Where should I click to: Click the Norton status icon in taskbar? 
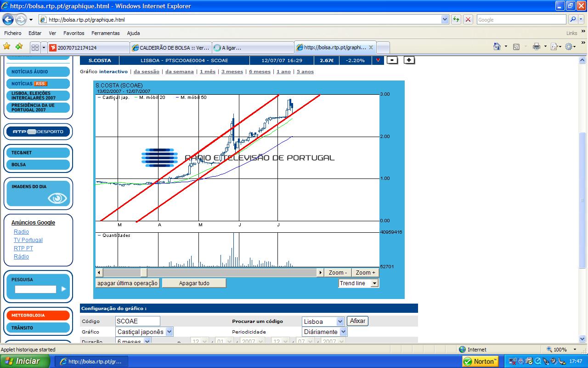(481, 361)
